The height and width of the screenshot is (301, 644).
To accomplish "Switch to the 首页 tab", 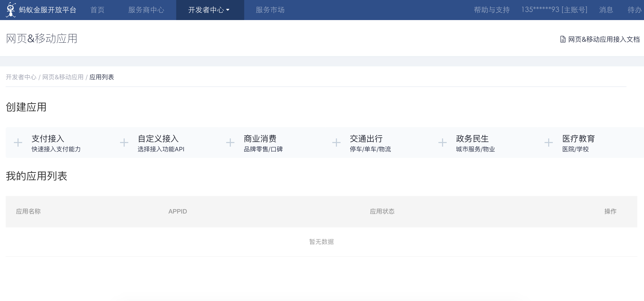I will (x=97, y=10).
